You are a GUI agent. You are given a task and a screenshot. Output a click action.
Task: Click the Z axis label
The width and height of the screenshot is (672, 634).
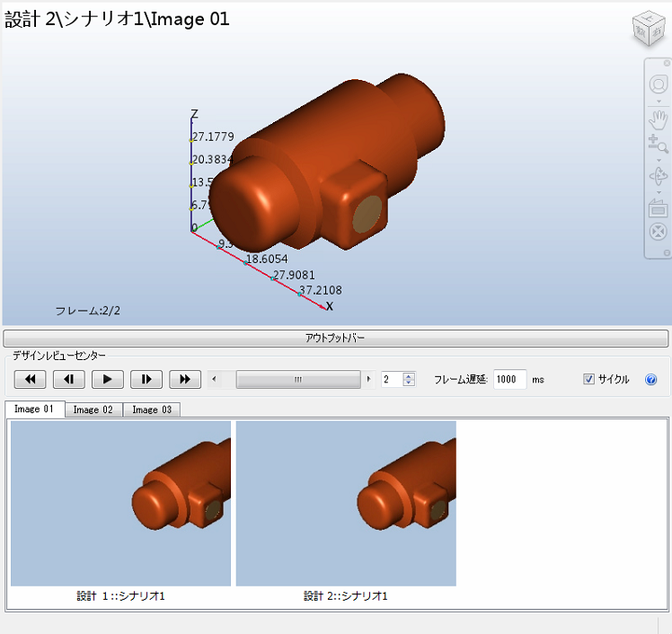(x=195, y=114)
